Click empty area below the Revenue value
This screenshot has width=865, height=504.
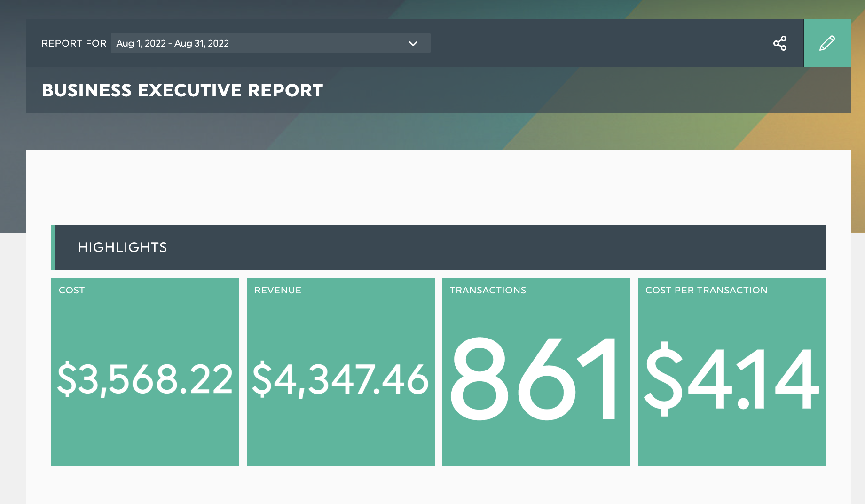coord(340,437)
